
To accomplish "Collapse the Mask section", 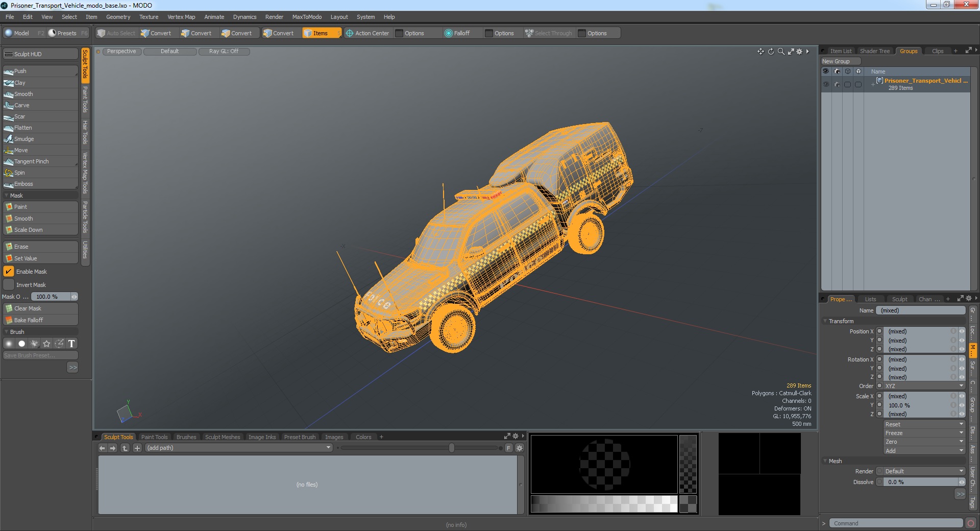I will (7, 196).
